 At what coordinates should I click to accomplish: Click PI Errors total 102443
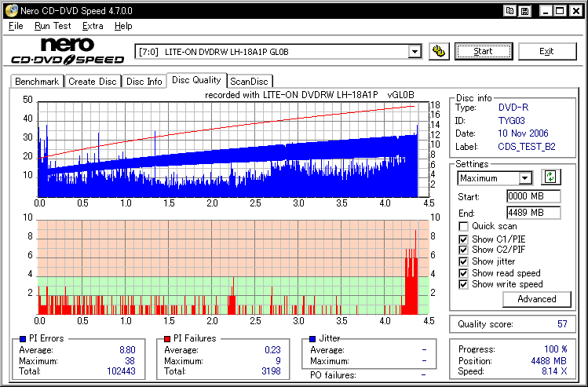(x=121, y=371)
